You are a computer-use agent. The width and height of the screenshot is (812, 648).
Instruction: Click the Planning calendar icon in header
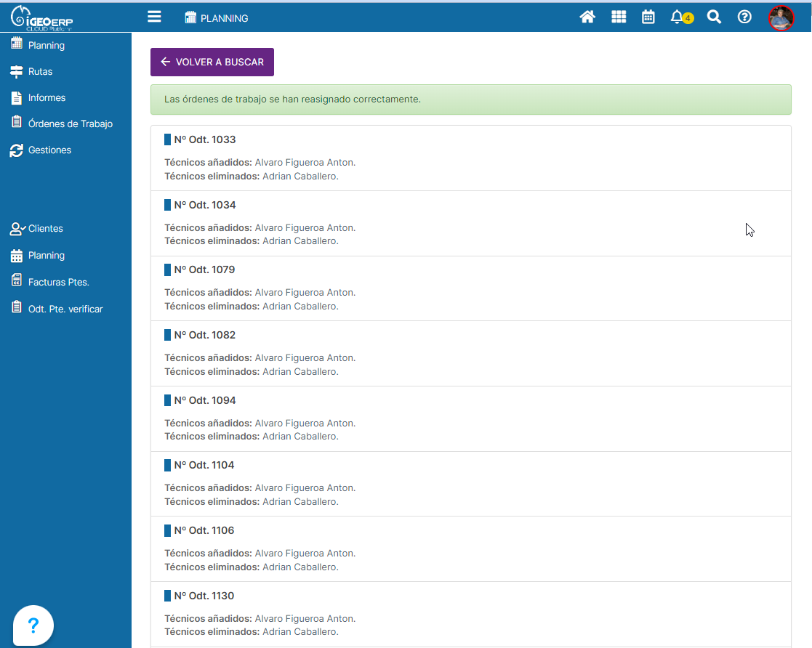click(x=190, y=17)
